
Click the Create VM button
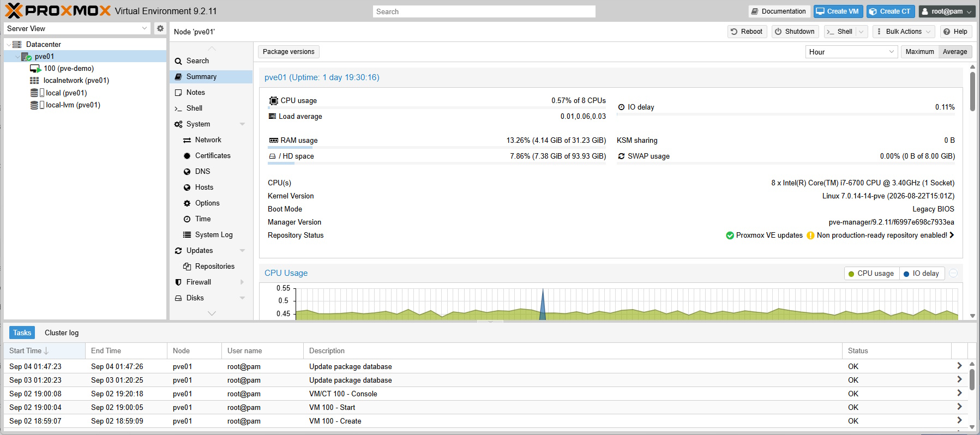(x=837, y=11)
